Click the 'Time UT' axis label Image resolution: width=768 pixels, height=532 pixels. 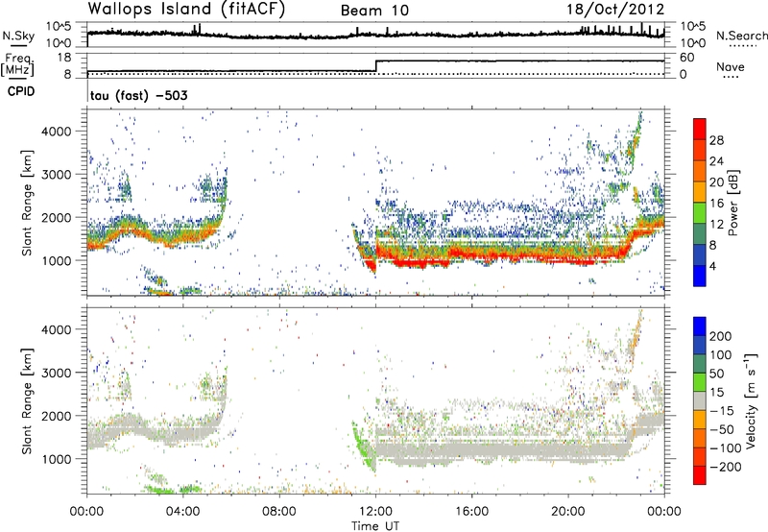(375, 526)
